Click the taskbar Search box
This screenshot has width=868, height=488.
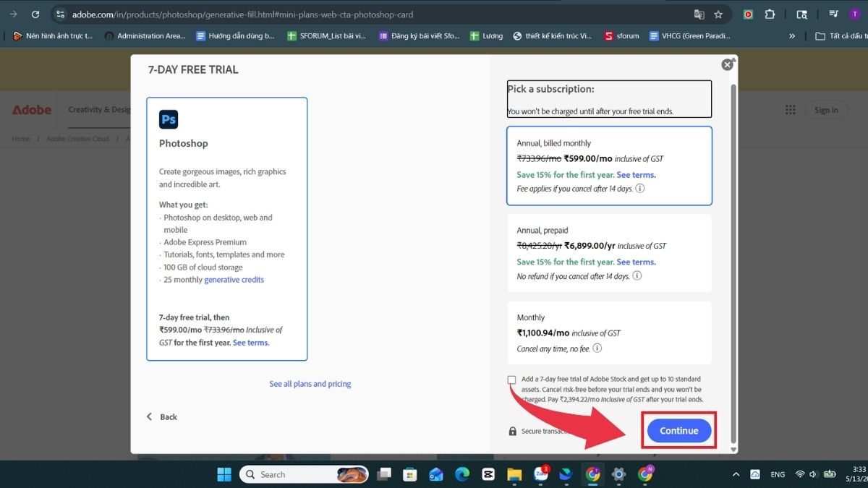(304, 474)
